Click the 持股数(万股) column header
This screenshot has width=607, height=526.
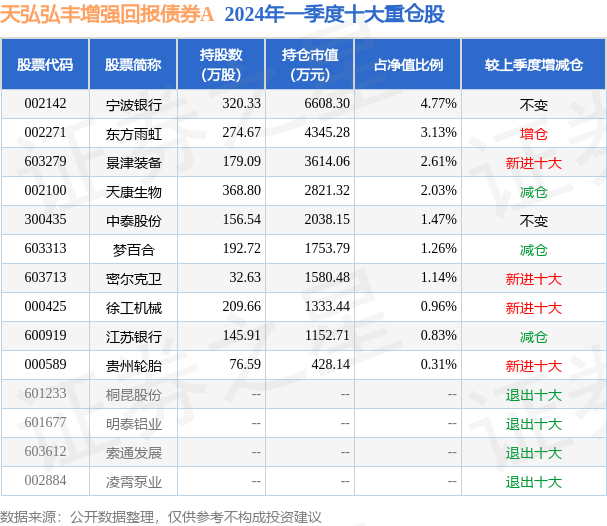[221, 65]
